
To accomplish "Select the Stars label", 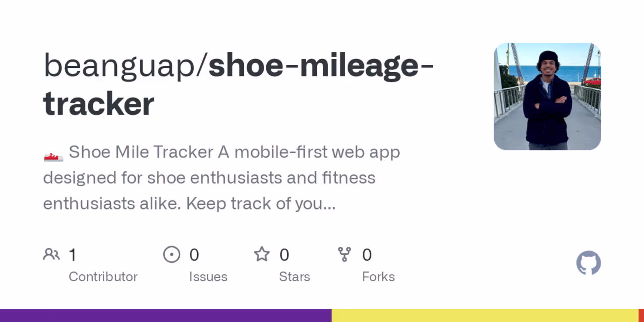I will (x=295, y=277).
